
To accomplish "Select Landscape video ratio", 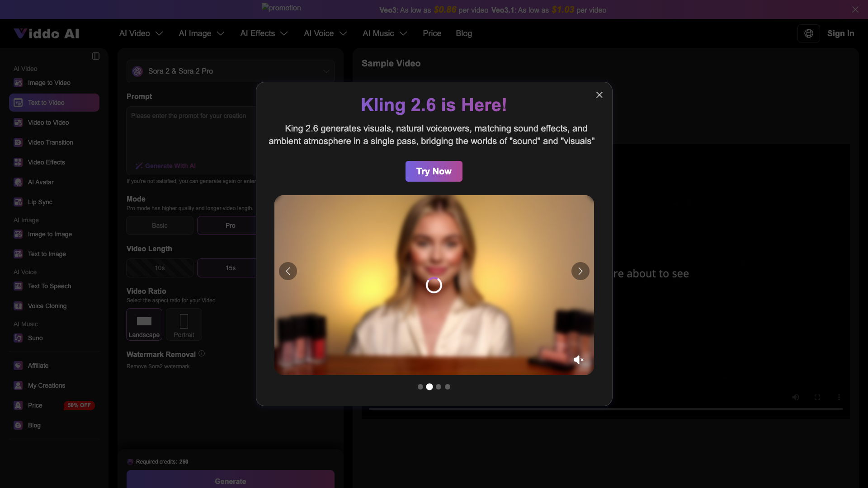I will 144,324.
